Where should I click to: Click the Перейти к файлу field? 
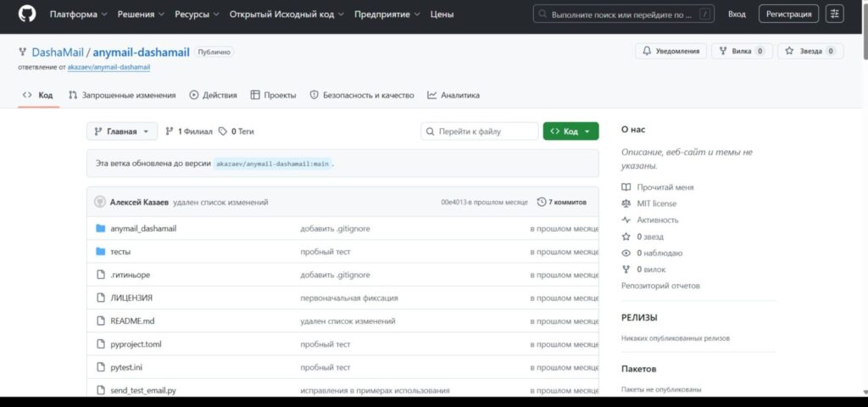point(480,131)
